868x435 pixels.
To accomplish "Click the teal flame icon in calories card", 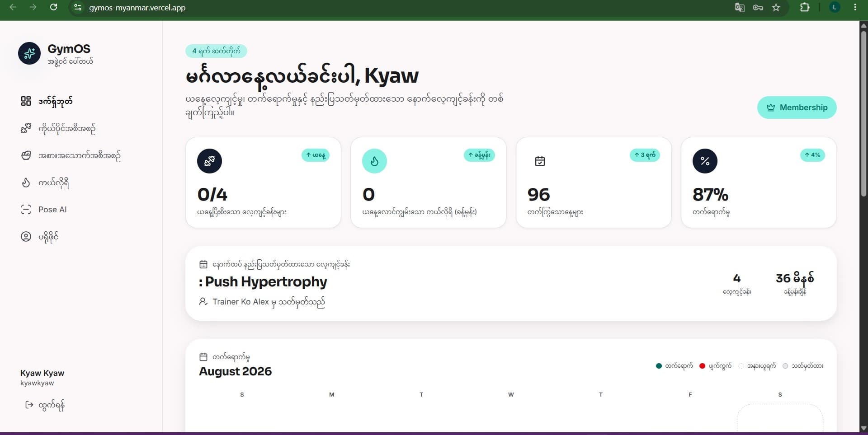I will tap(374, 161).
